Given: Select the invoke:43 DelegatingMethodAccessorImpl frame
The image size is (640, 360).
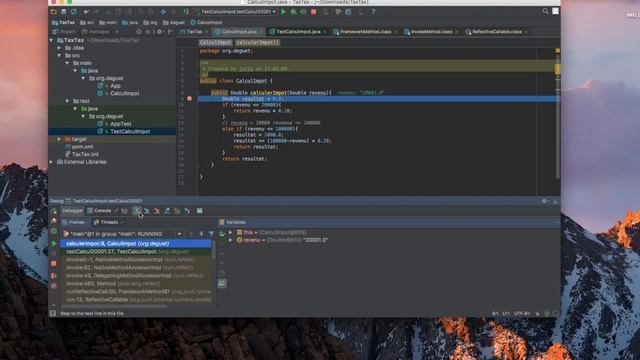Looking at the screenshot, I should (x=136, y=276).
